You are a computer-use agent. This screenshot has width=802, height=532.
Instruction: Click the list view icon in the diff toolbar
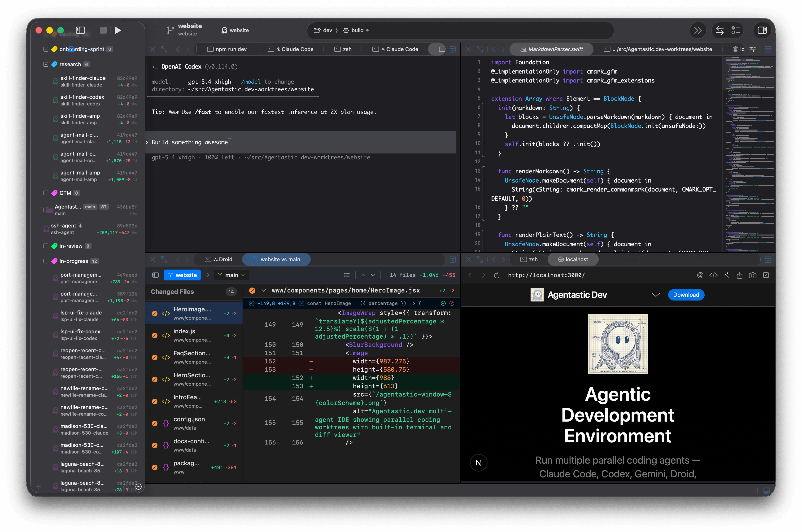pyautogui.click(x=347, y=275)
